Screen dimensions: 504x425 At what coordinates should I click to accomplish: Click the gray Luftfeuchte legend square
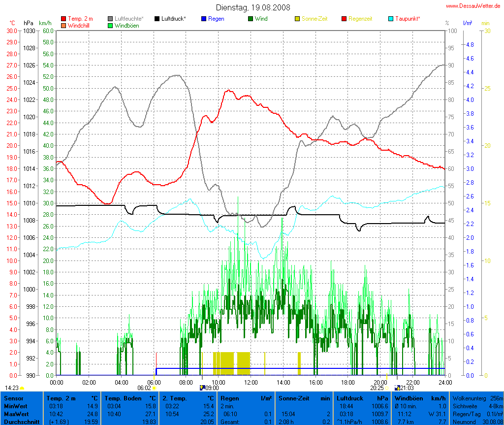(x=110, y=19)
